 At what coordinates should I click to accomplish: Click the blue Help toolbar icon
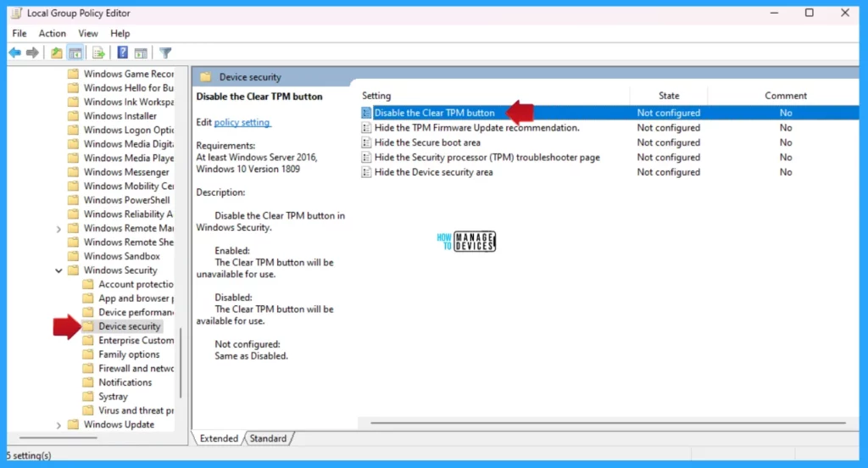(123, 53)
